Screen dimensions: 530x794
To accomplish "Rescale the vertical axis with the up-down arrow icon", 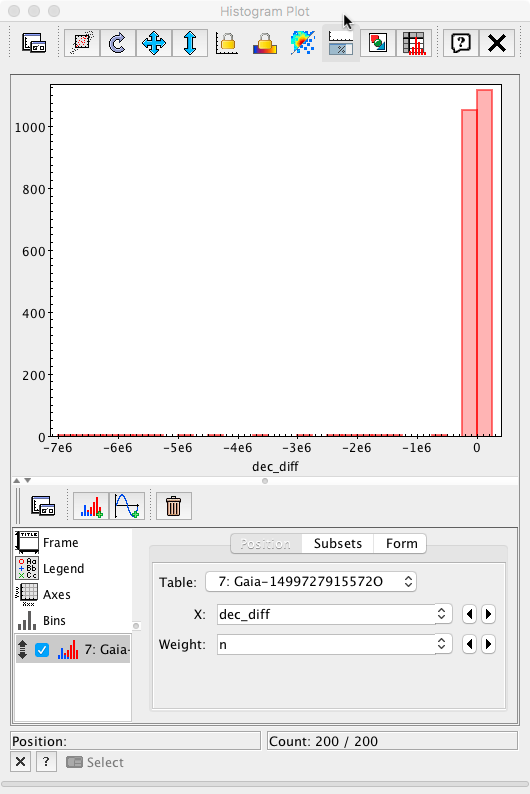I will (x=190, y=43).
